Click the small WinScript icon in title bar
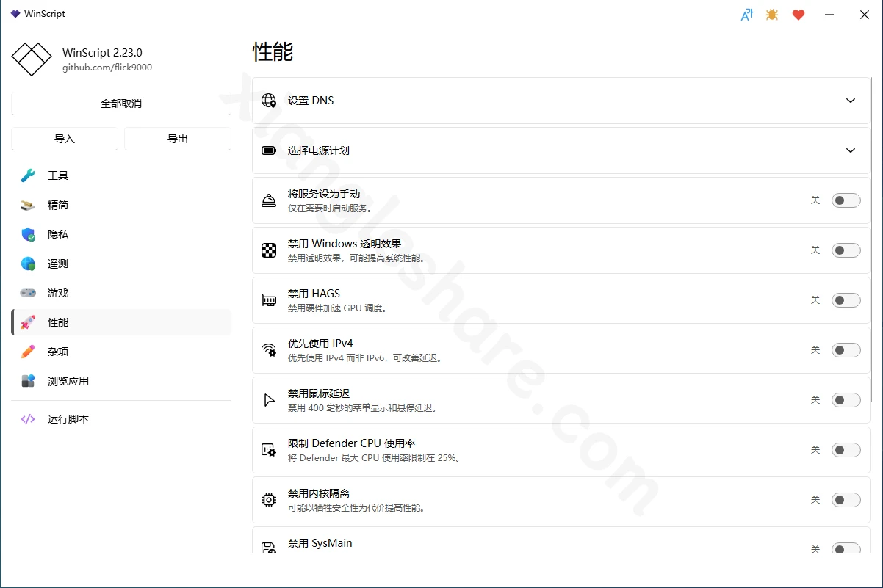 point(15,14)
